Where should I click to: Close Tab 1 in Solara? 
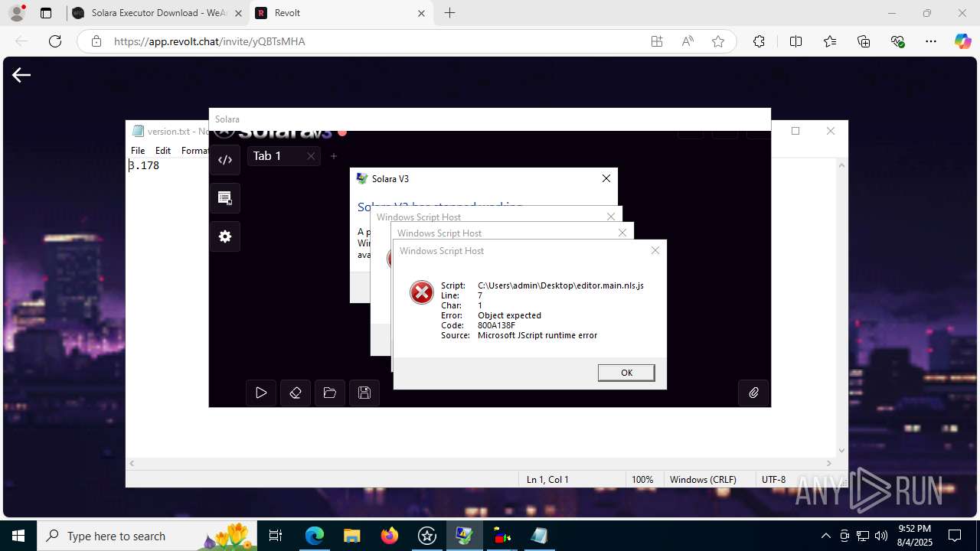(x=311, y=156)
